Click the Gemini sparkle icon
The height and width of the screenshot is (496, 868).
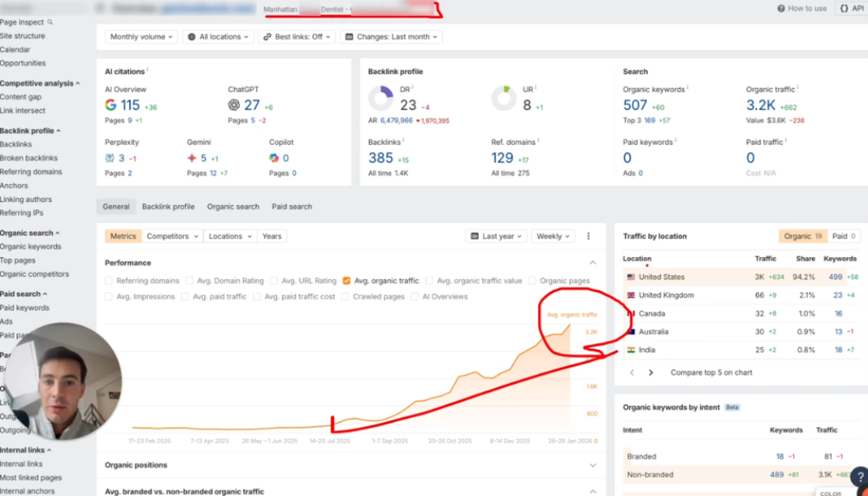click(x=191, y=158)
